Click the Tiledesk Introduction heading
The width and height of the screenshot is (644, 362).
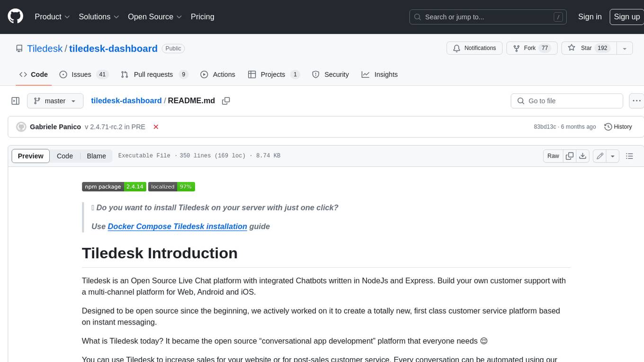coord(160,253)
